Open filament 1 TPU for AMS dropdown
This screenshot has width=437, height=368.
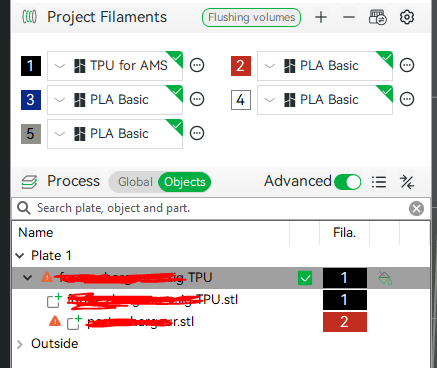115,66
